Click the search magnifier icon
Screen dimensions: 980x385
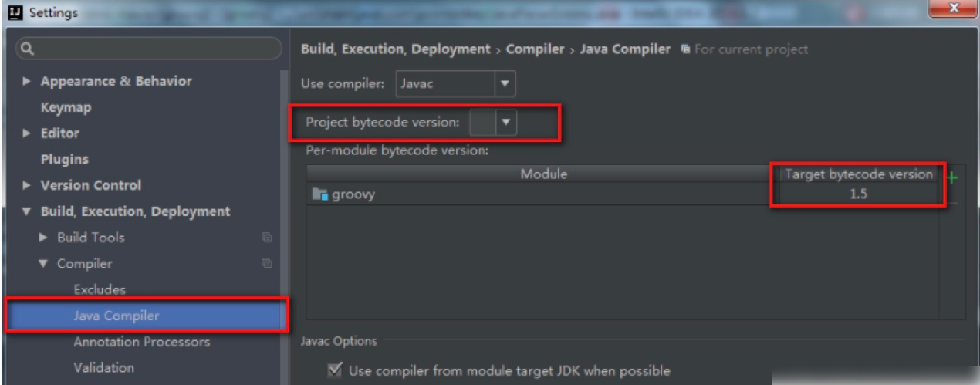[x=26, y=49]
